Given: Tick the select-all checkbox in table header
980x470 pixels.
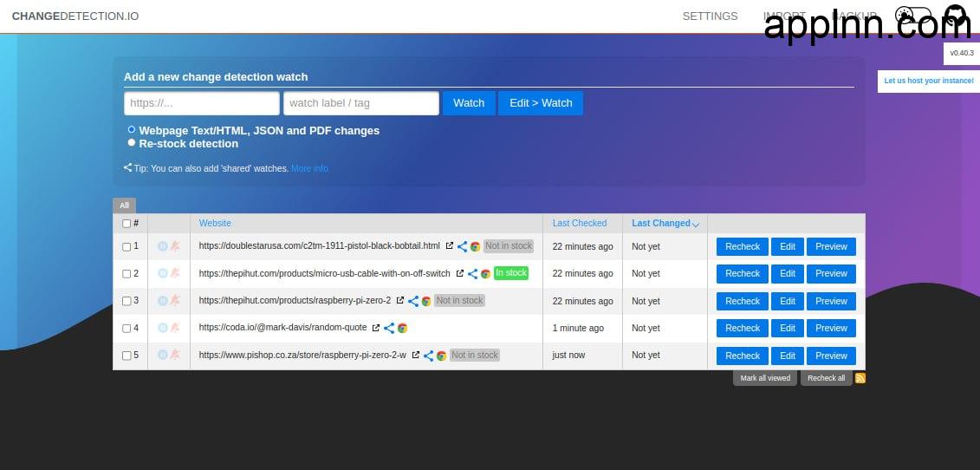Looking at the screenshot, I should coord(127,224).
